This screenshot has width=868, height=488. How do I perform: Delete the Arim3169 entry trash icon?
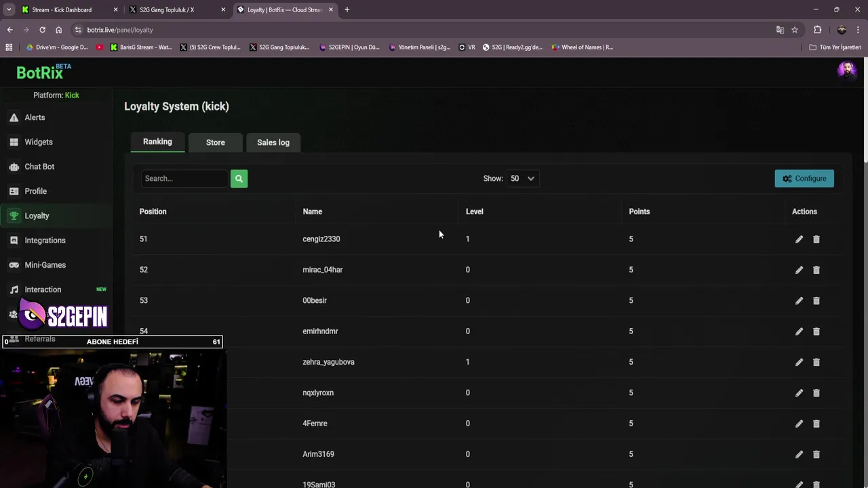(816, 454)
